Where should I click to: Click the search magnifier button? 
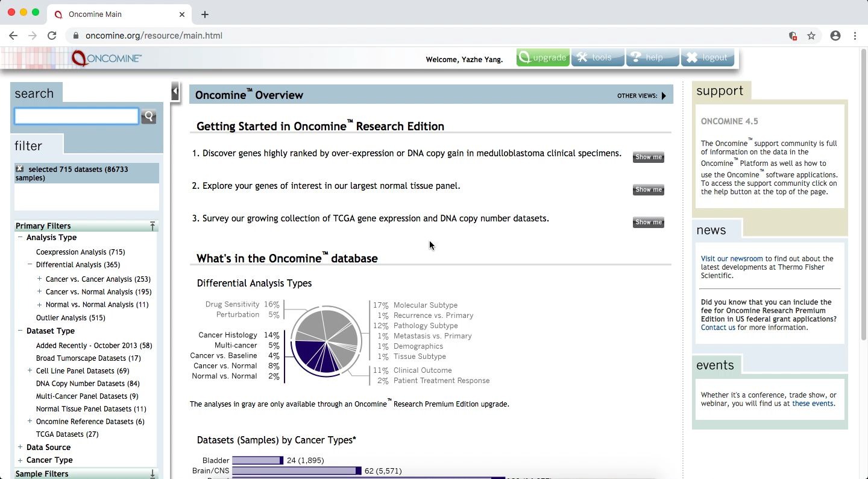click(x=148, y=116)
